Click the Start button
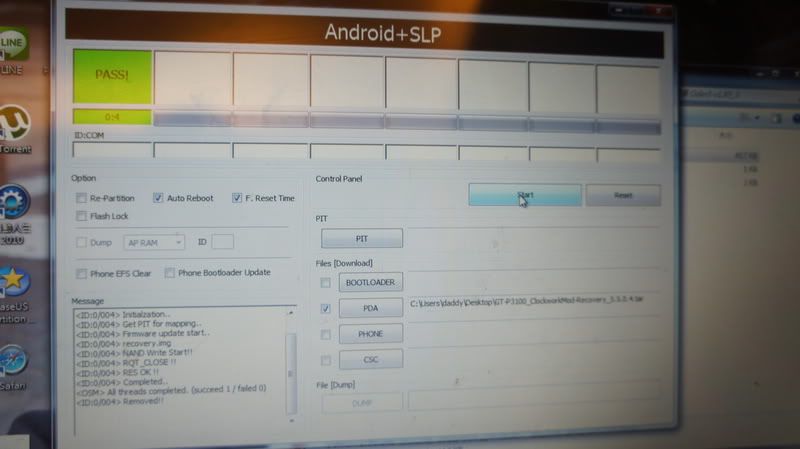 [x=525, y=195]
